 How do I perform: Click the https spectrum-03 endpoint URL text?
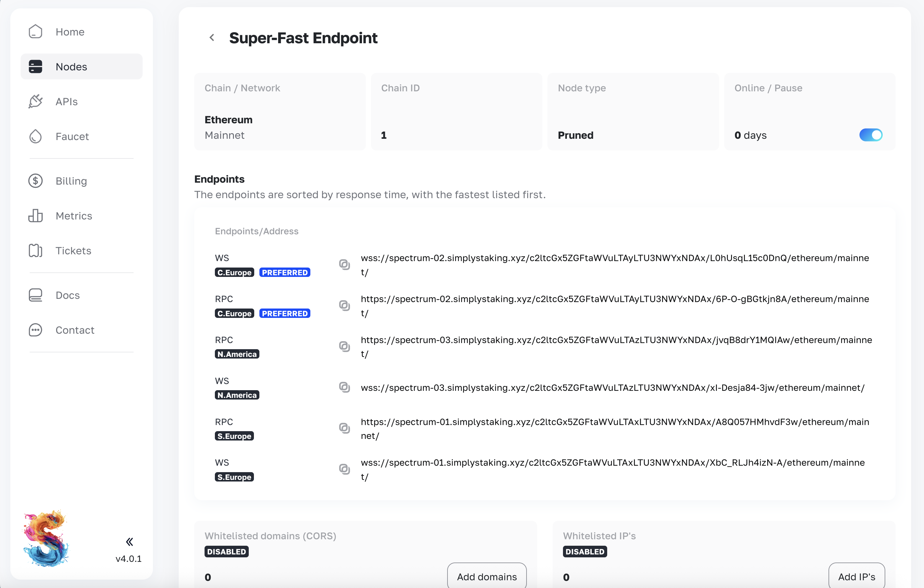tap(616, 347)
